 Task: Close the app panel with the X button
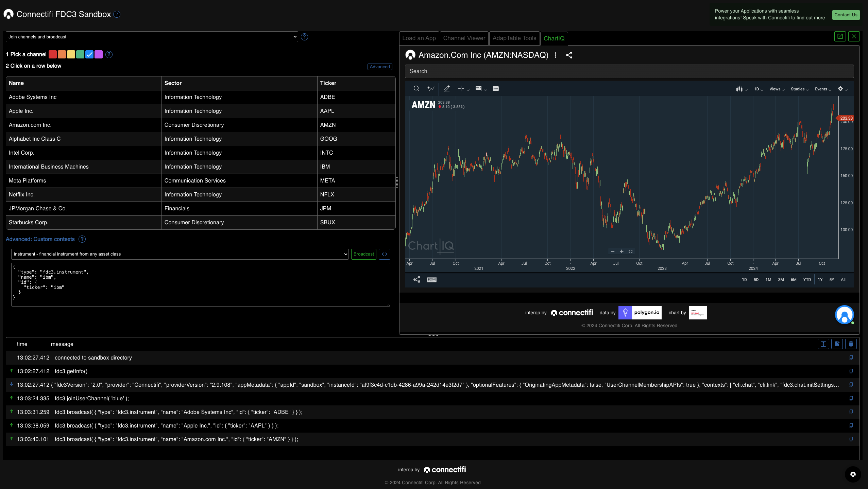click(x=854, y=36)
